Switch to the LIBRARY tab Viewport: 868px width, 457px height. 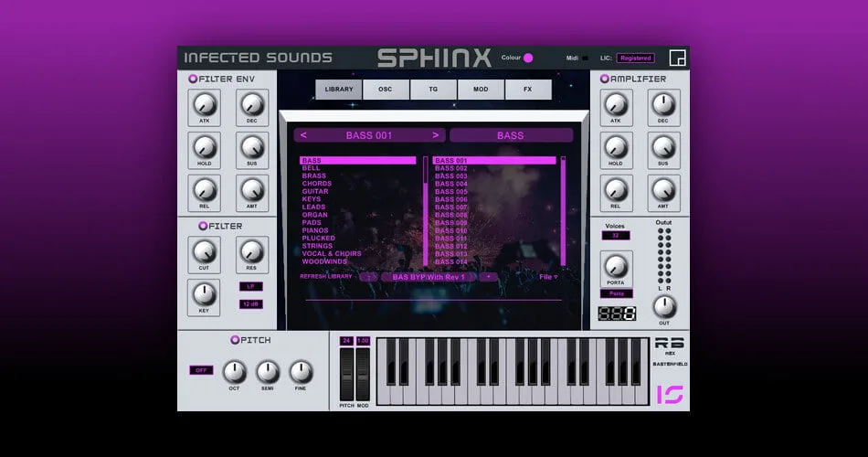339,90
